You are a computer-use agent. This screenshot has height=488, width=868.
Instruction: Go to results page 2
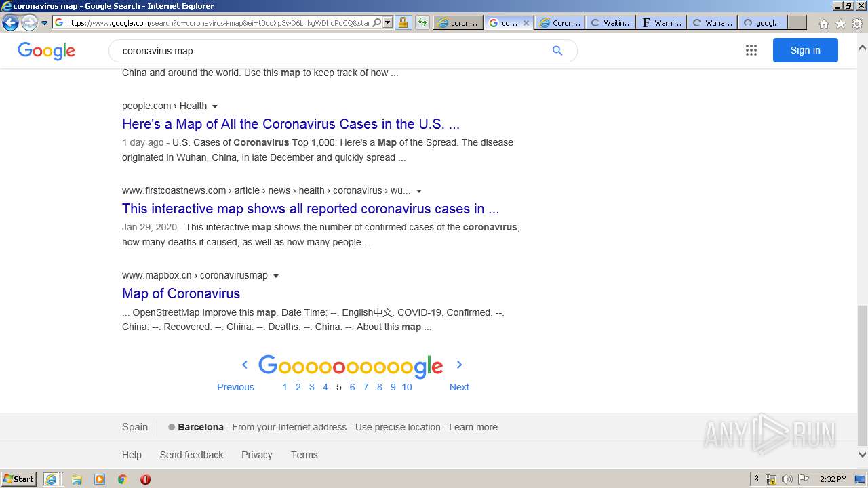pyautogui.click(x=298, y=387)
